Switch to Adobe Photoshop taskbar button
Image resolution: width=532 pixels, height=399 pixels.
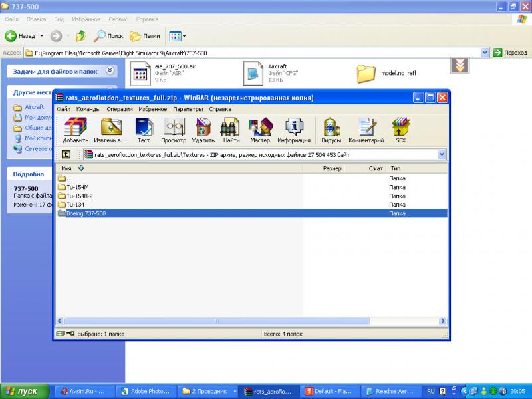[146, 391]
